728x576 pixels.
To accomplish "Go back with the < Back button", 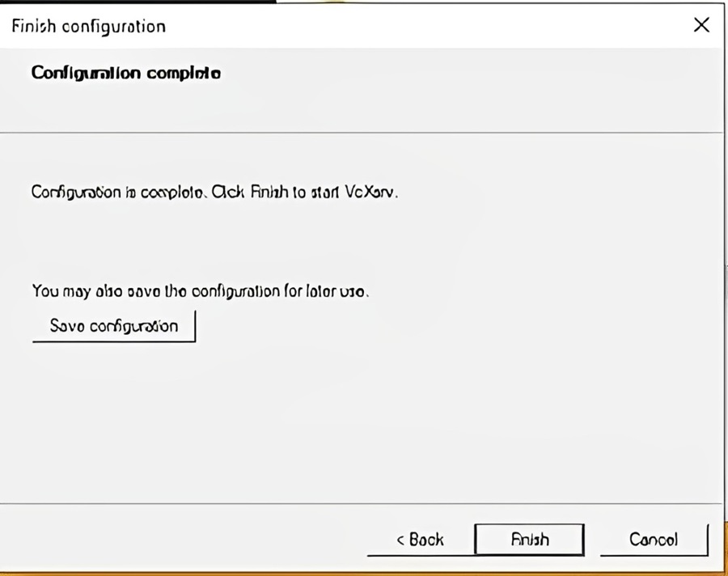I will (x=420, y=540).
